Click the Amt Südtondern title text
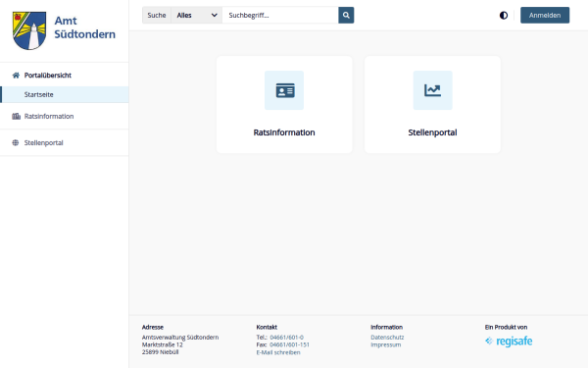This screenshot has height=368, width=588. [x=84, y=27]
